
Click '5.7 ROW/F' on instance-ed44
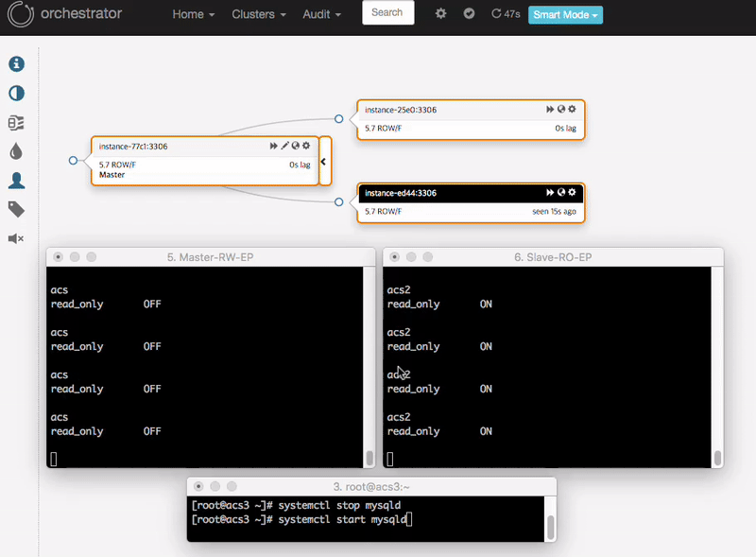(383, 212)
